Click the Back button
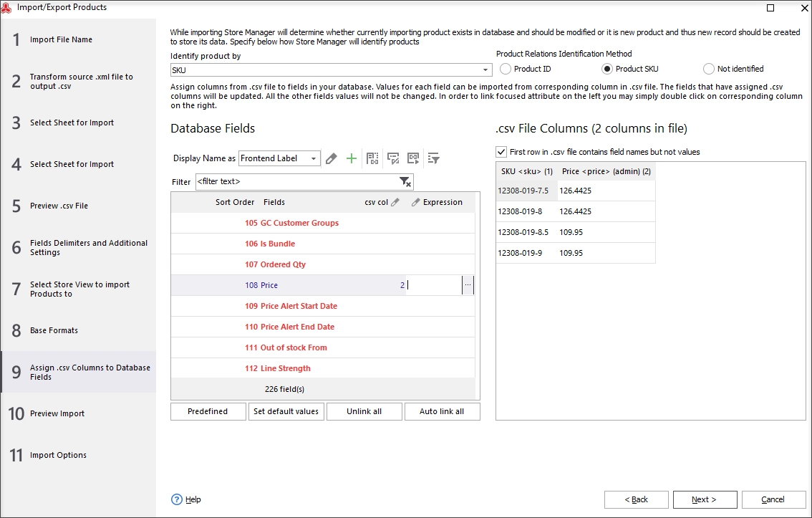Screen dimensions: 812x518 pos(637,499)
